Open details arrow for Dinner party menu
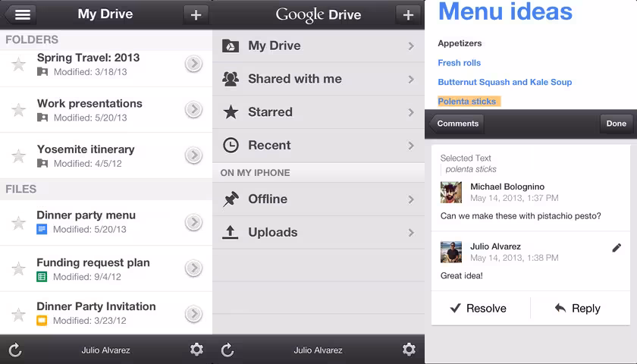Viewport: 637px width, 364px height. [x=194, y=222]
